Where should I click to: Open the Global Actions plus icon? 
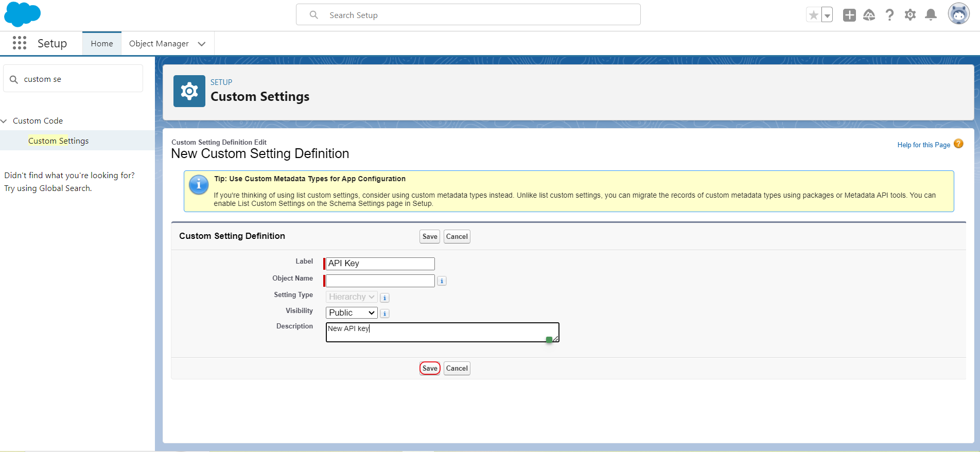(849, 15)
